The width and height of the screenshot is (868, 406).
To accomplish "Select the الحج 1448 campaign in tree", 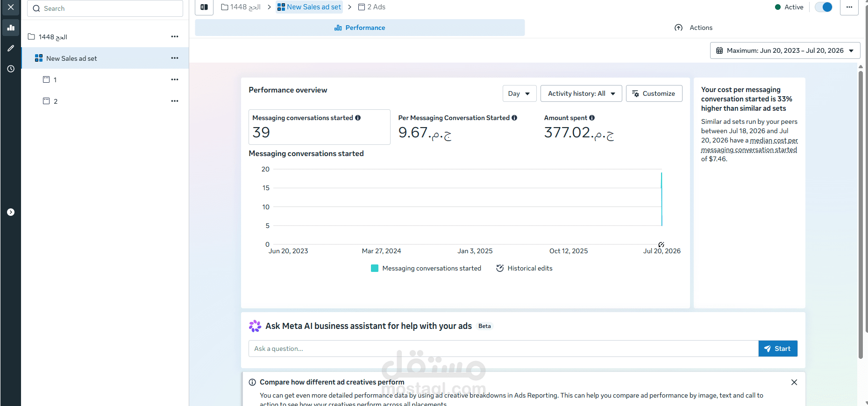I will coord(53,37).
